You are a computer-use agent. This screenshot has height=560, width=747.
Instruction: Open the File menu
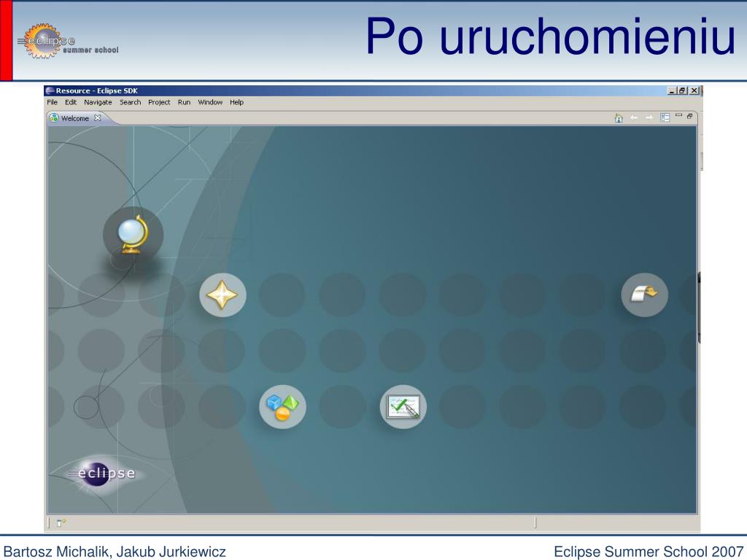pos(52,102)
